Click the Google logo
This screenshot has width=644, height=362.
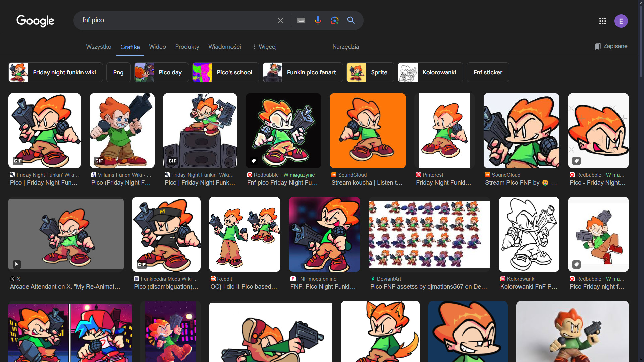point(35,21)
